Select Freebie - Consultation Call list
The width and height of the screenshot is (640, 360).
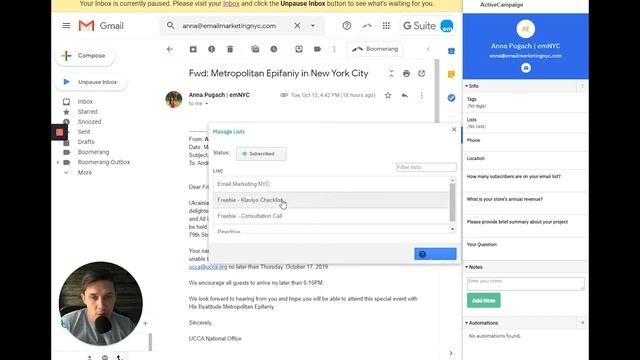tap(331, 216)
